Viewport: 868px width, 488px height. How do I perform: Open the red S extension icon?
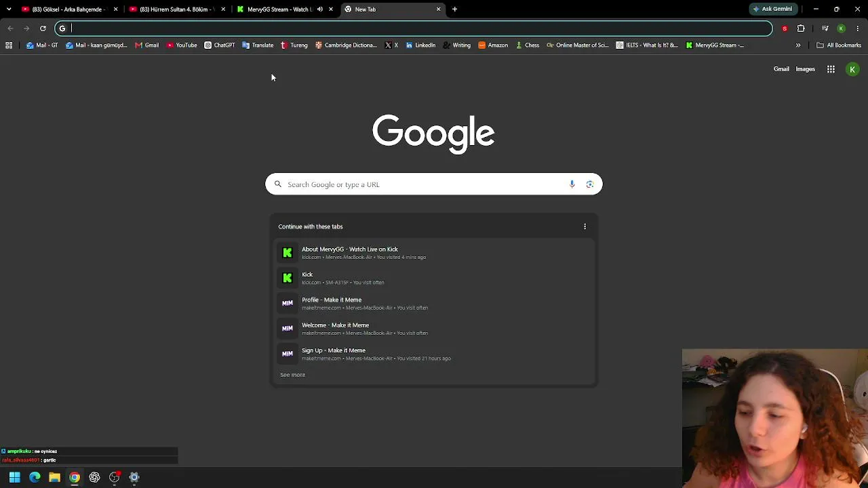pos(785,28)
